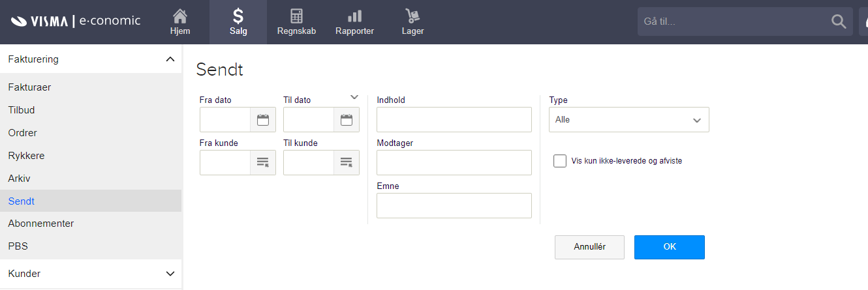Image resolution: width=868 pixels, height=290 pixels.
Task: Select Abonnementer in the sidebar
Action: tap(41, 224)
